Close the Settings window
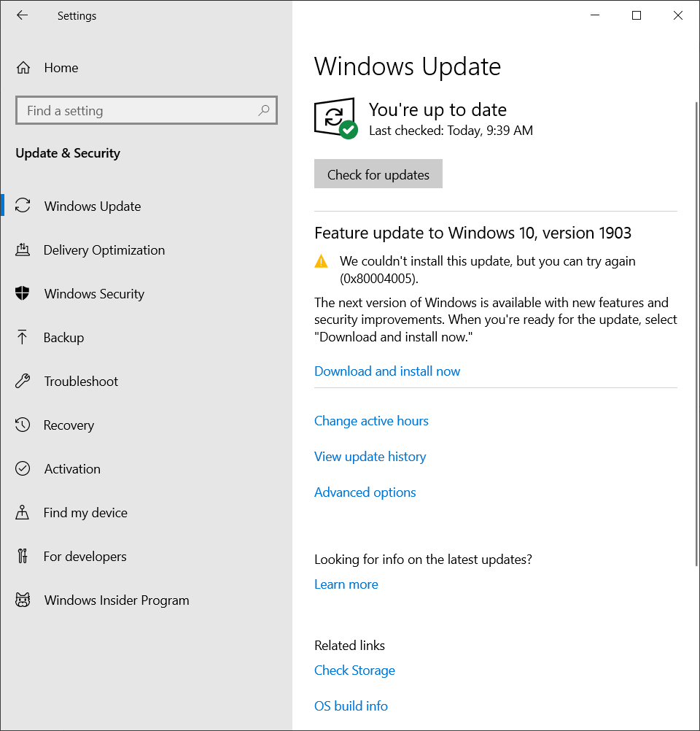 click(678, 15)
